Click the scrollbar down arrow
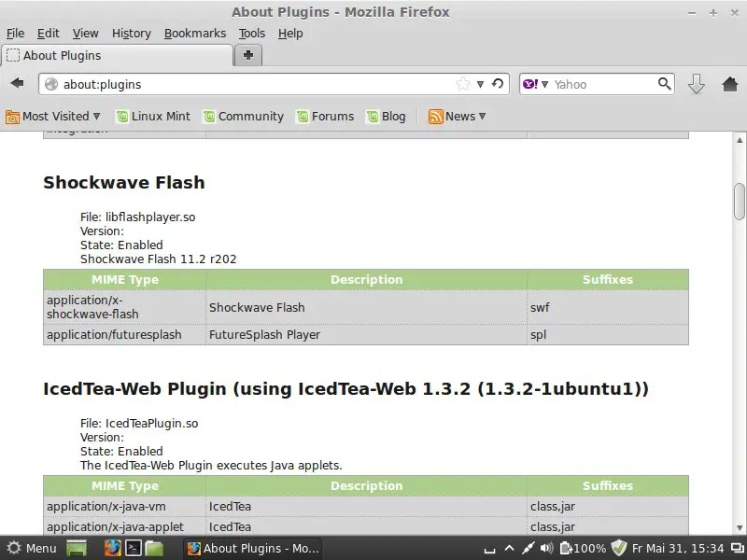This screenshot has width=747, height=560. [740, 527]
